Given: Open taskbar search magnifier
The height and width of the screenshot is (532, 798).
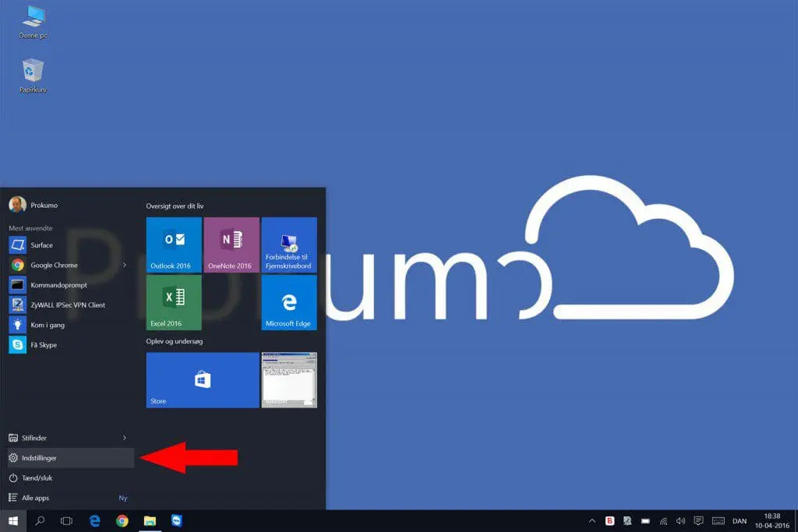Looking at the screenshot, I should (40, 521).
